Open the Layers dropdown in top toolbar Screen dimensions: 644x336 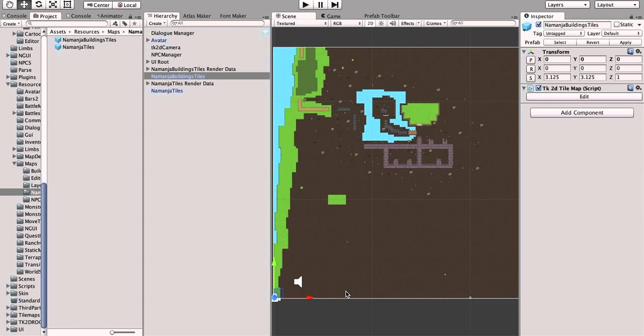click(x=567, y=5)
